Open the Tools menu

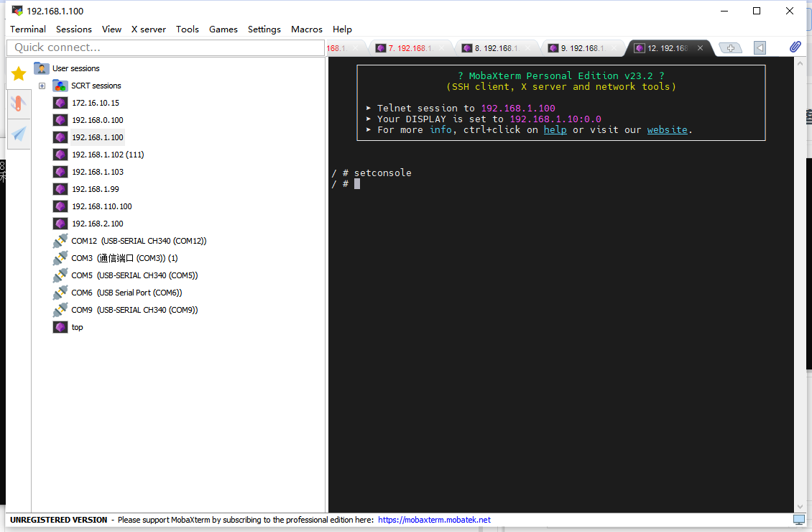(188, 29)
